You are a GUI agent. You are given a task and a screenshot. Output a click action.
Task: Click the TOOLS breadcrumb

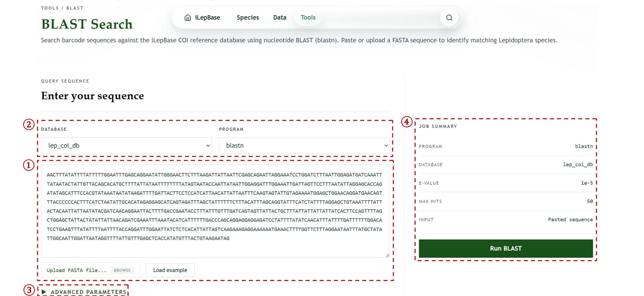pos(50,8)
